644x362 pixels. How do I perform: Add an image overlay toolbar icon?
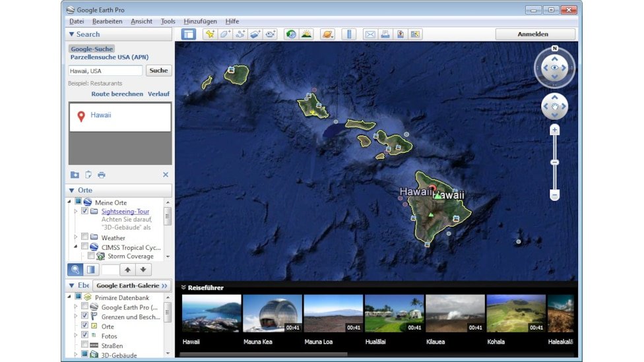255,34
